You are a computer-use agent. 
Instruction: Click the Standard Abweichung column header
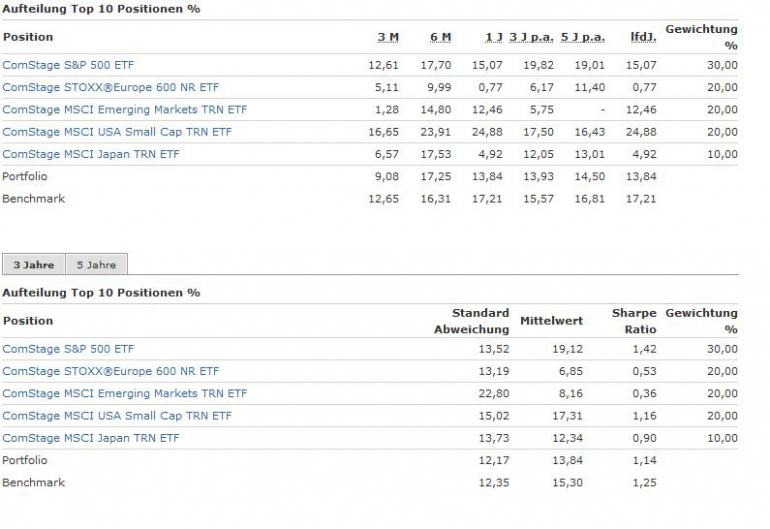tap(471, 321)
